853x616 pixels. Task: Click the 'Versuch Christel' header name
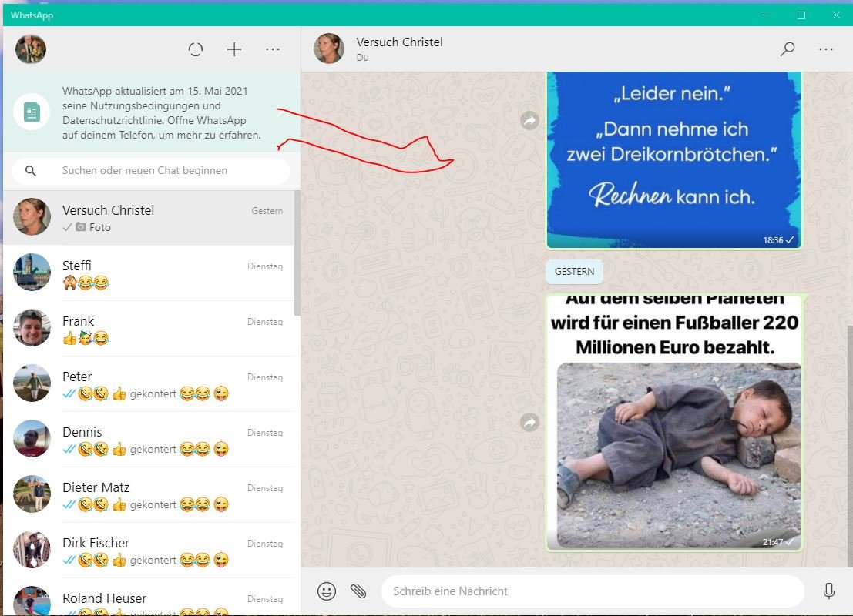(x=399, y=42)
